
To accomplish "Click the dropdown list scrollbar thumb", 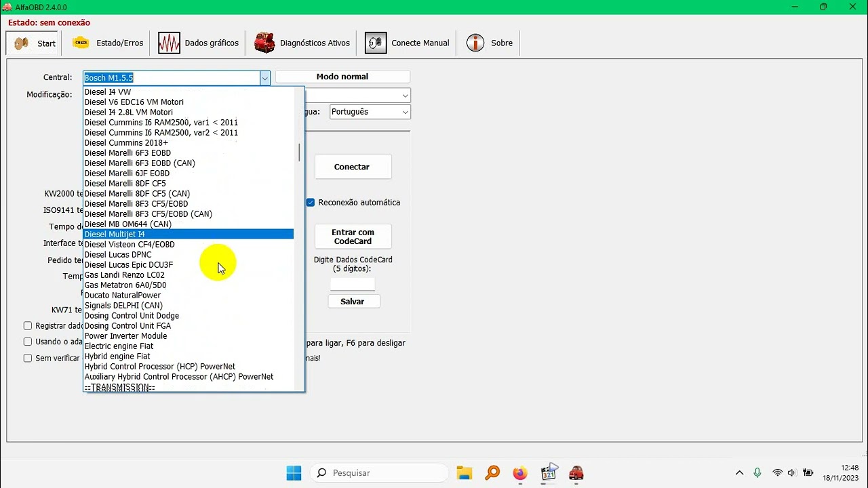I will click(x=299, y=152).
